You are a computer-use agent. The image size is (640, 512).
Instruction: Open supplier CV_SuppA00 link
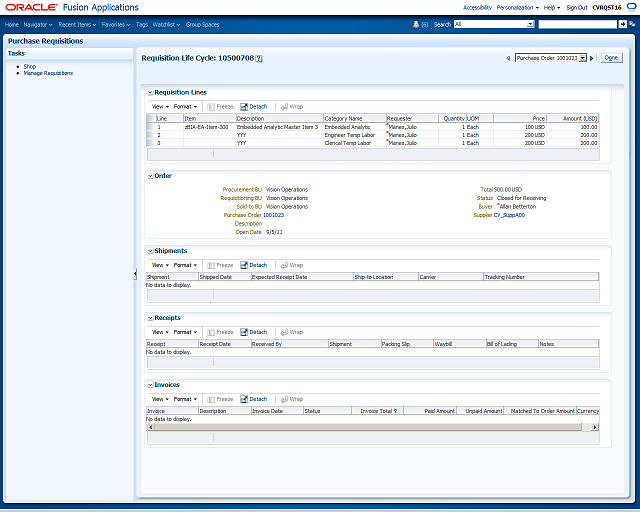coord(509,215)
